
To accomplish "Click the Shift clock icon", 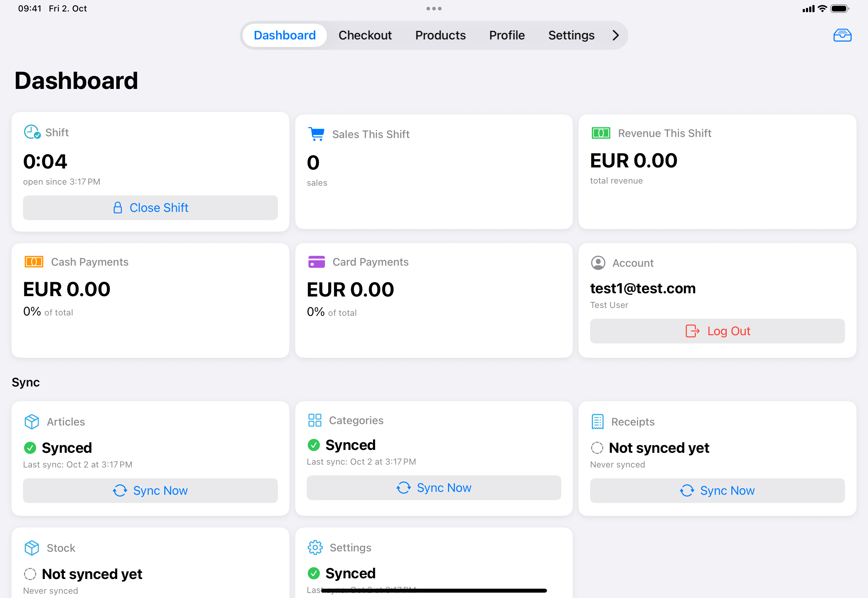I will point(32,132).
